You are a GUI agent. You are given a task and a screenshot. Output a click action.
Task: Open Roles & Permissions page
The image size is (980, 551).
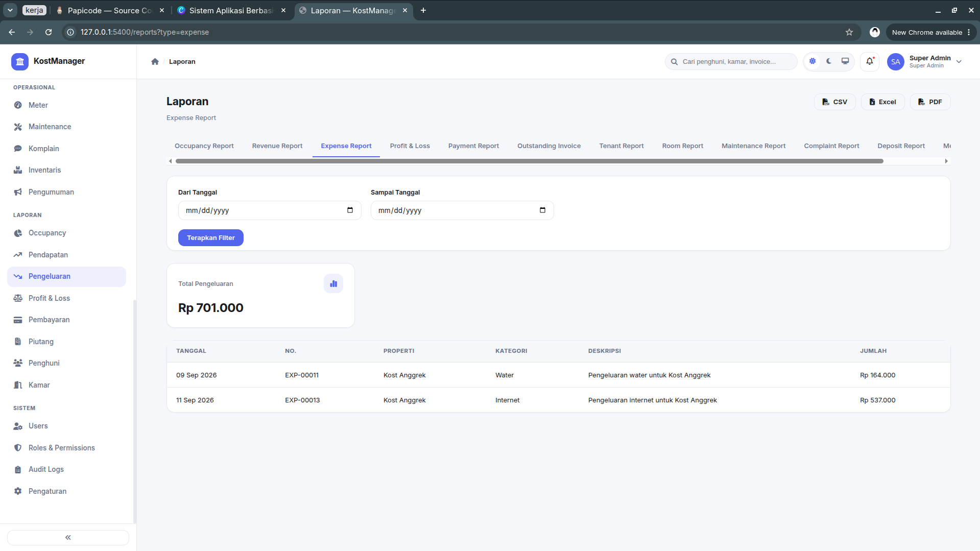(66, 448)
